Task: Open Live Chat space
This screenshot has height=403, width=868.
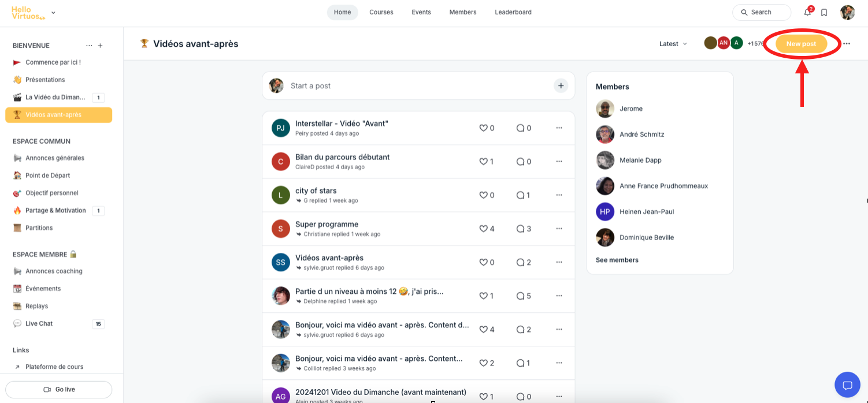Action: coord(59,324)
